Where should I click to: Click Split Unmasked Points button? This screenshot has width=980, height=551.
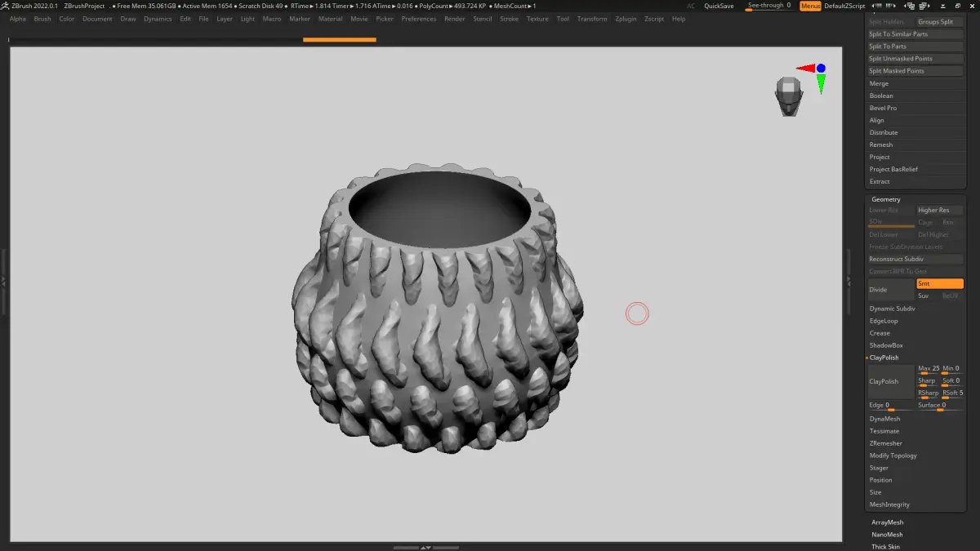915,59
